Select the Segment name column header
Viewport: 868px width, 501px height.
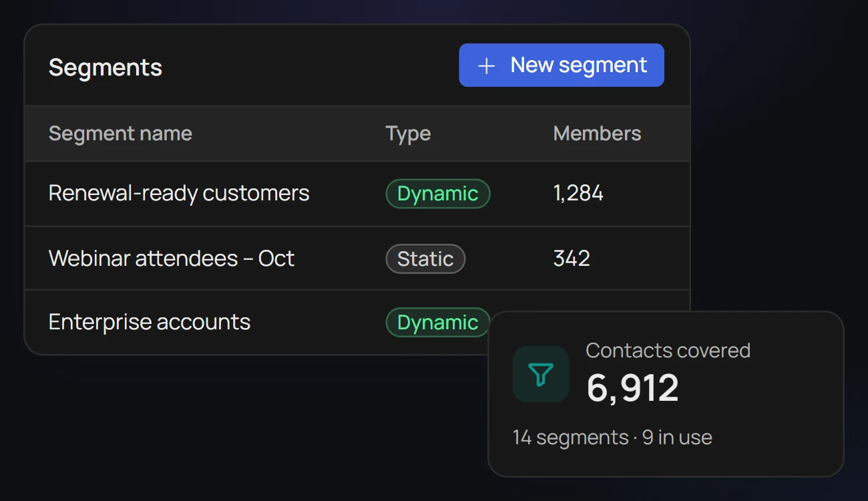tap(120, 134)
